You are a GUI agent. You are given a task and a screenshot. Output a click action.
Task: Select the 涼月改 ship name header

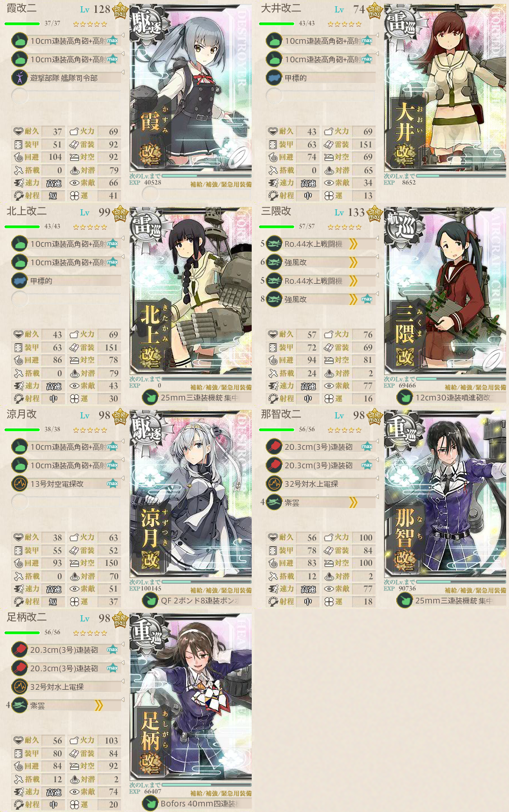pyautogui.click(x=22, y=414)
